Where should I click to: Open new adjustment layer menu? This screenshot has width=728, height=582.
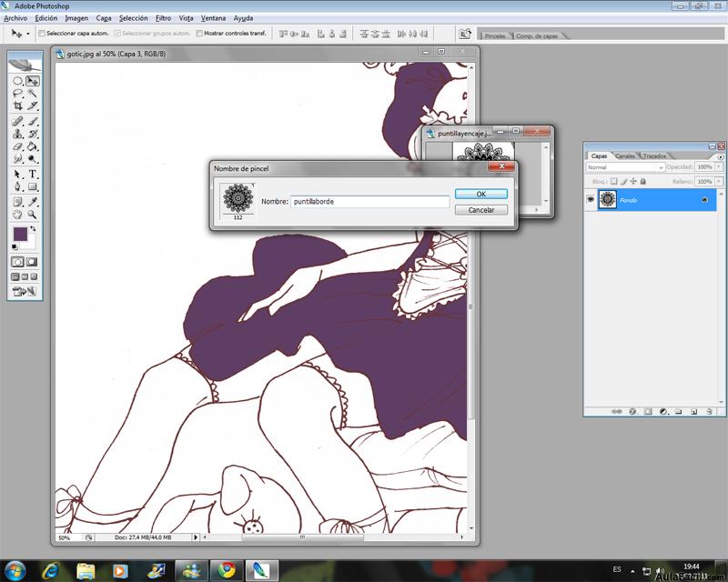click(663, 411)
